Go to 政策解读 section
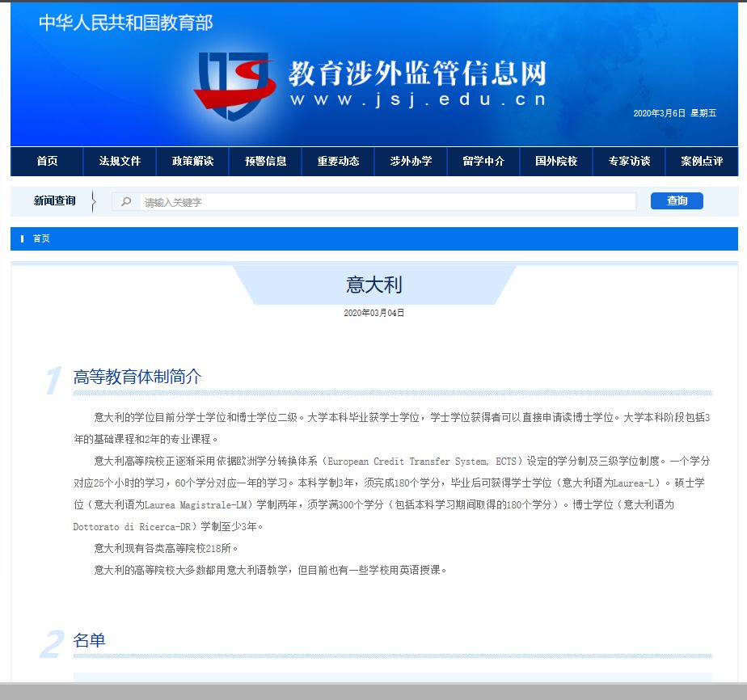747x700 pixels. (192, 162)
